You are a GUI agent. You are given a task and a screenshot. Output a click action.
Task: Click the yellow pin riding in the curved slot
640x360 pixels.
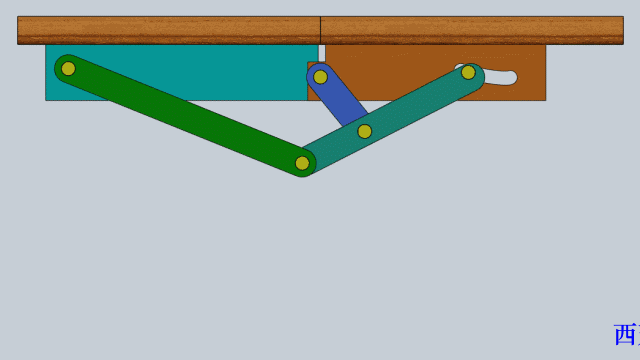pyautogui.click(x=468, y=73)
